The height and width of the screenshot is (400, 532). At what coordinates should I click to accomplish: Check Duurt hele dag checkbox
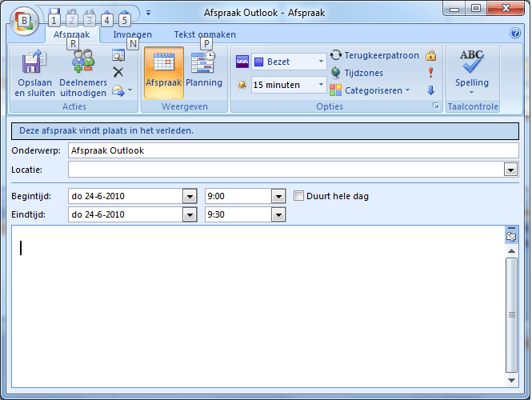click(x=298, y=196)
